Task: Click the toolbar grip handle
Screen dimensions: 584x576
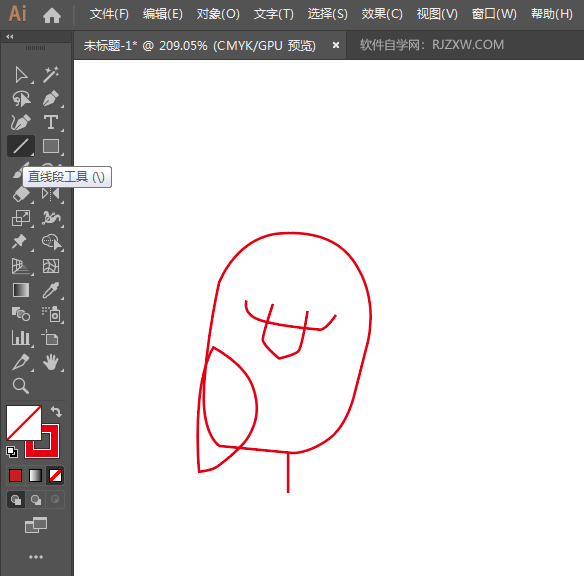Action: pyautogui.click(x=35, y=48)
